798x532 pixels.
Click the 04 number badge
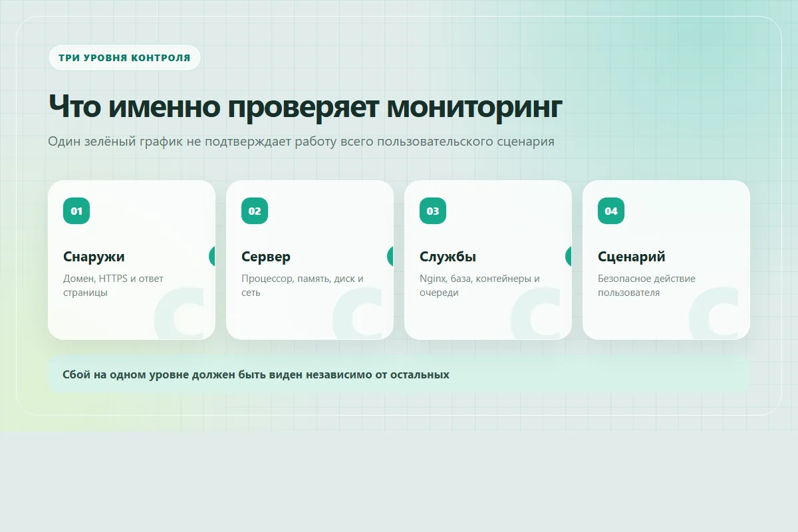tap(611, 211)
